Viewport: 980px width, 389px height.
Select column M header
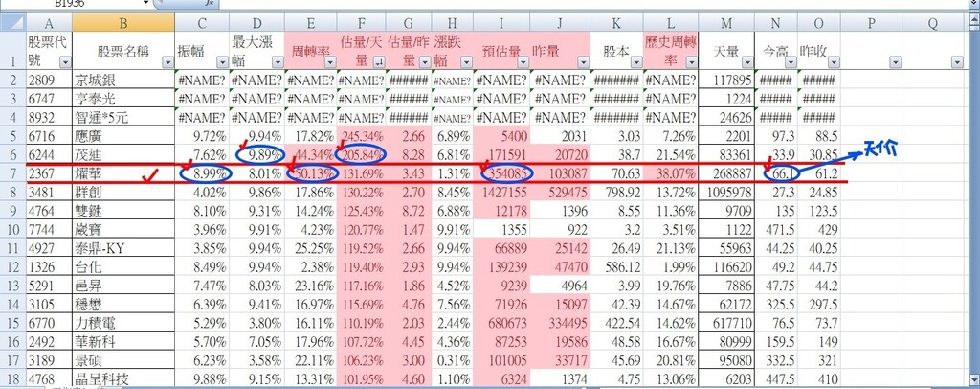pos(726,21)
